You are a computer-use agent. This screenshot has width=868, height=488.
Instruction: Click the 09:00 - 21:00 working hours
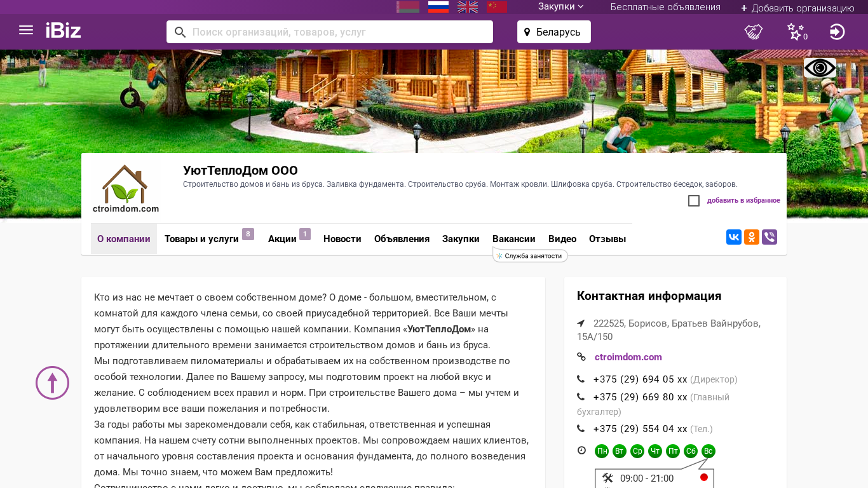(647, 478)
